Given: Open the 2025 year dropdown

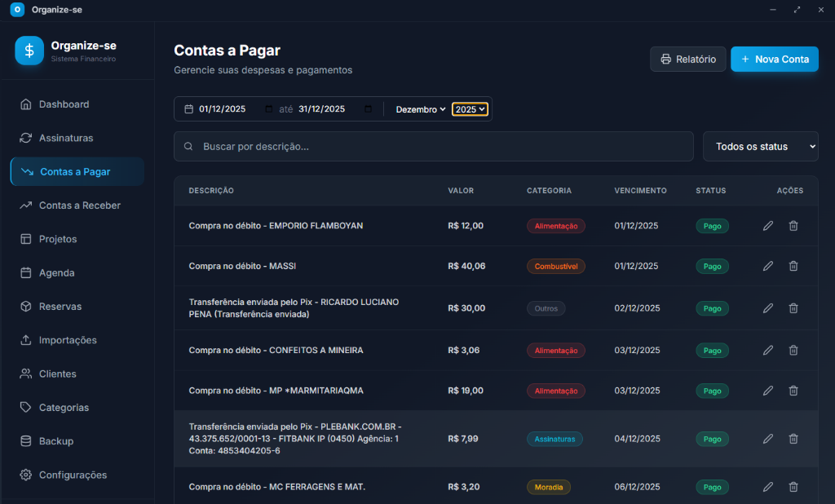Looking at the screenshot, I should [470, 108].
